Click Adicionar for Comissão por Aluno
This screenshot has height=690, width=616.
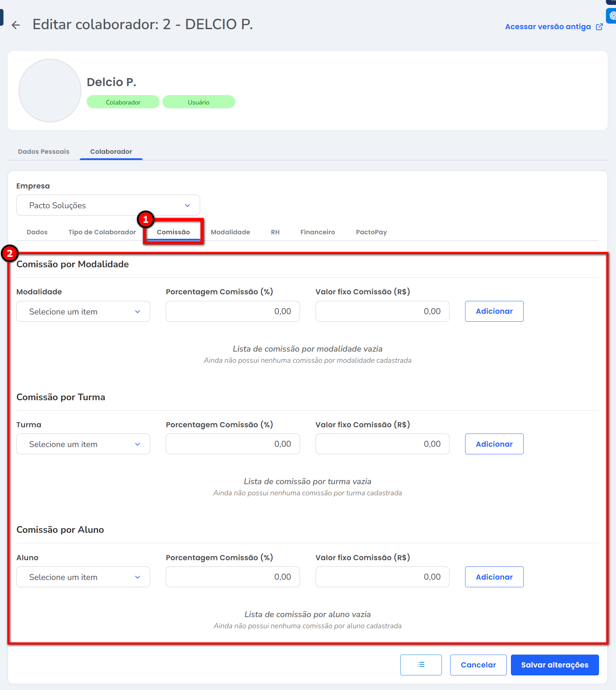pos(494,577)
